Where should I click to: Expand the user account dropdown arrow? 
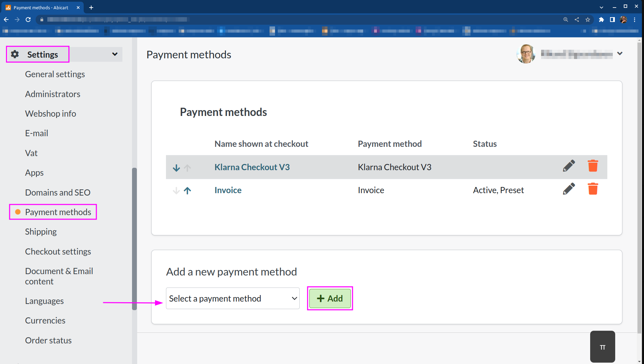pos(620,54)
